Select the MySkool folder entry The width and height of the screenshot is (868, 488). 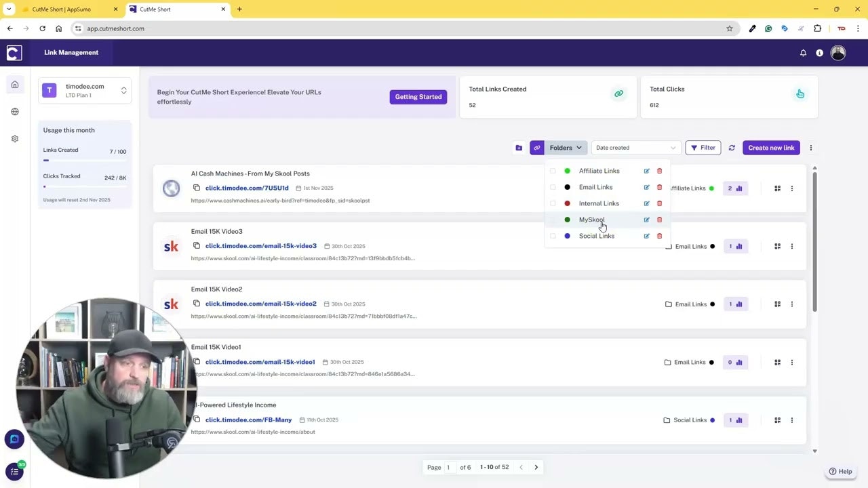[x=591, y=220]
